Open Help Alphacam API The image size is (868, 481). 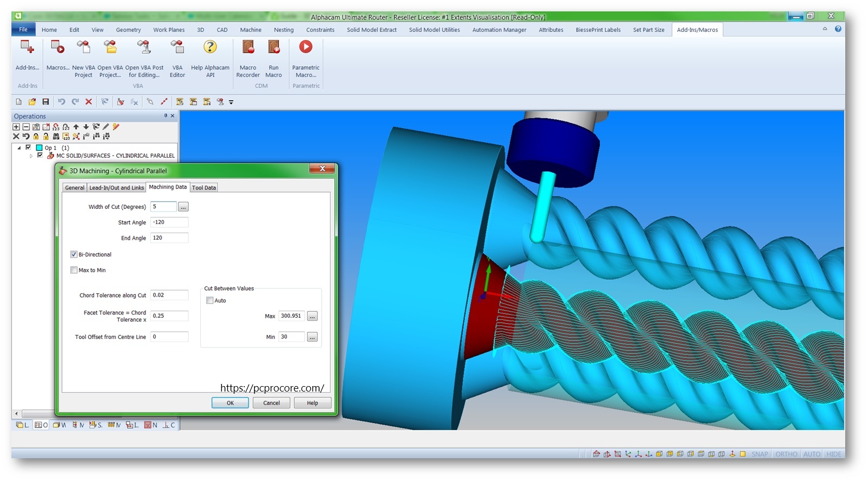(210, 59)
